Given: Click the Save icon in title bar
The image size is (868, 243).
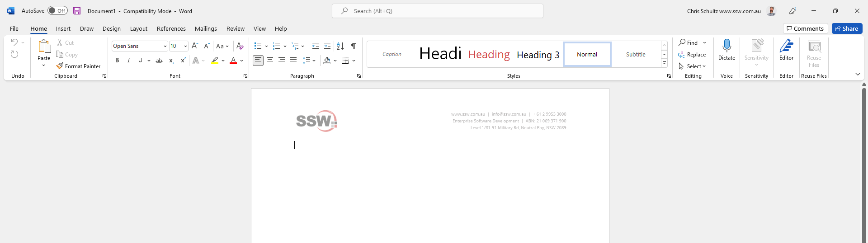Looking at the screenshot, I should [x=77, y=11].
